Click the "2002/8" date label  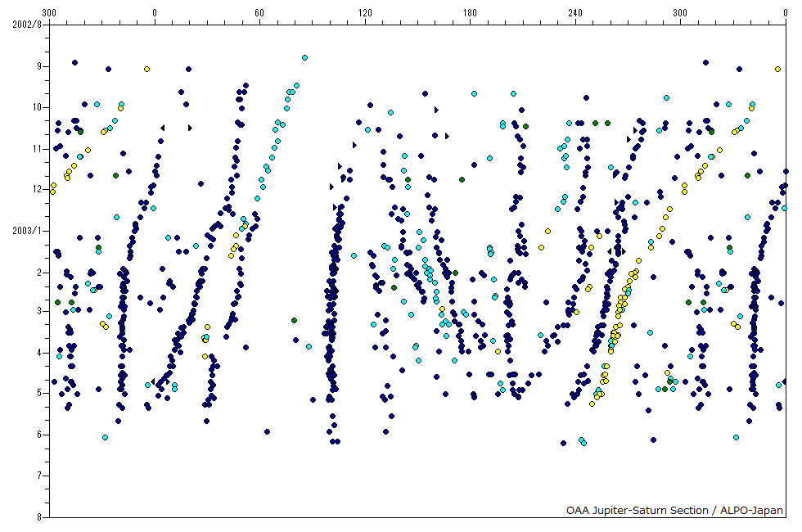pyautogui.click(x=27, y=25)
